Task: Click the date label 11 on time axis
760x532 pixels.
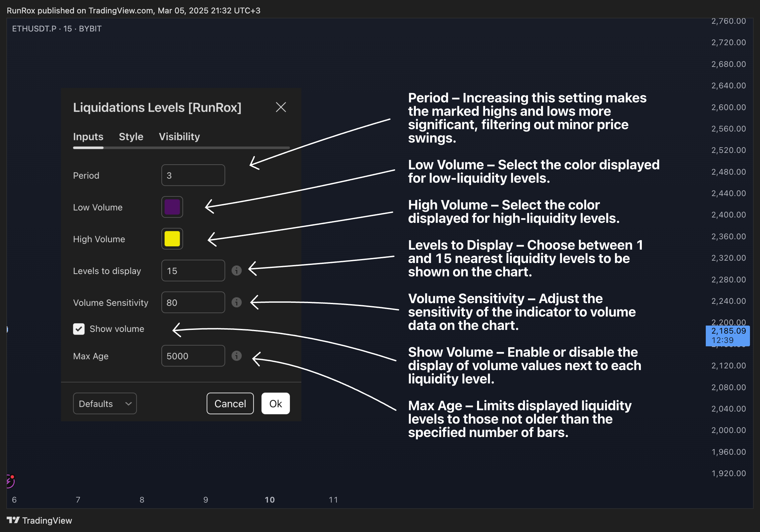Action: point(333,500)
